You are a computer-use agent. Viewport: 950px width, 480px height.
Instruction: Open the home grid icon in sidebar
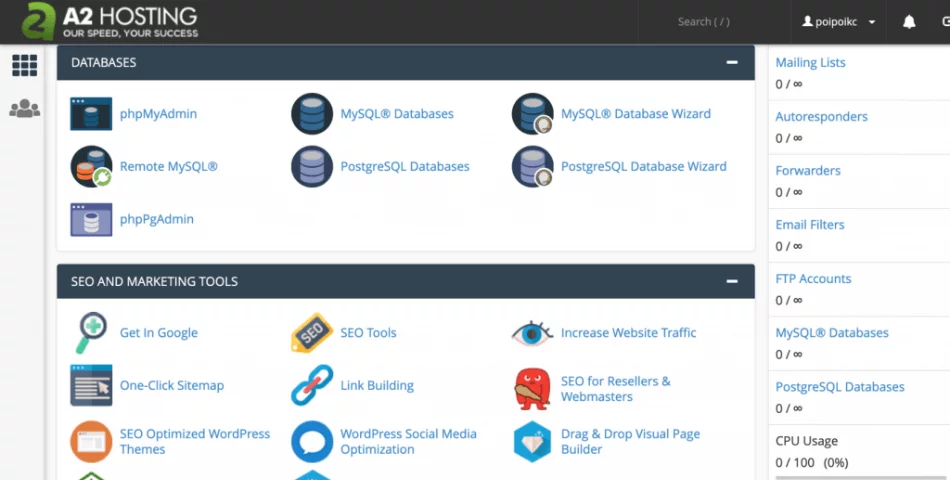click(25, 65)
